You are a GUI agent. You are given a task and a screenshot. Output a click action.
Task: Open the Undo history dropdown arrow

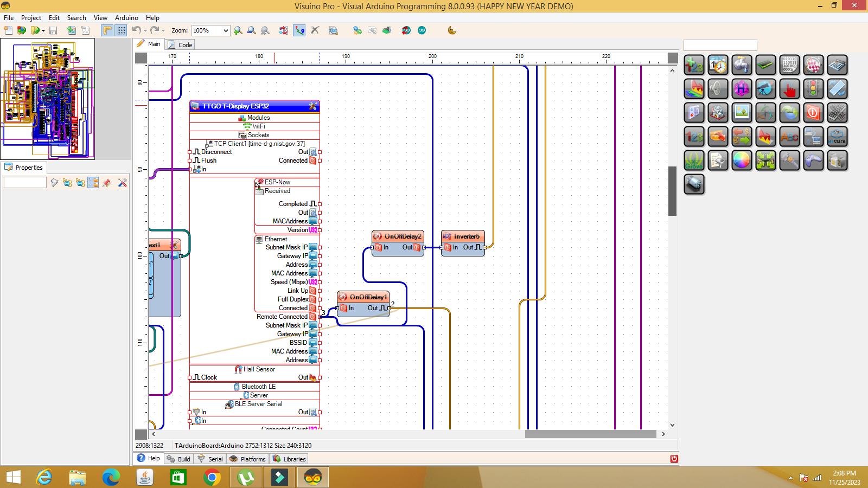coord(145,31)
